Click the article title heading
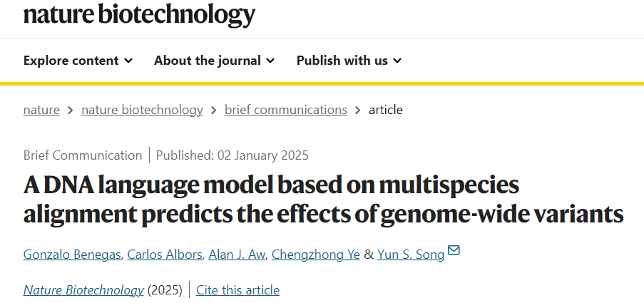Image resolution: width=644 pixels, height=303 pixels. (x=323, y=200)
